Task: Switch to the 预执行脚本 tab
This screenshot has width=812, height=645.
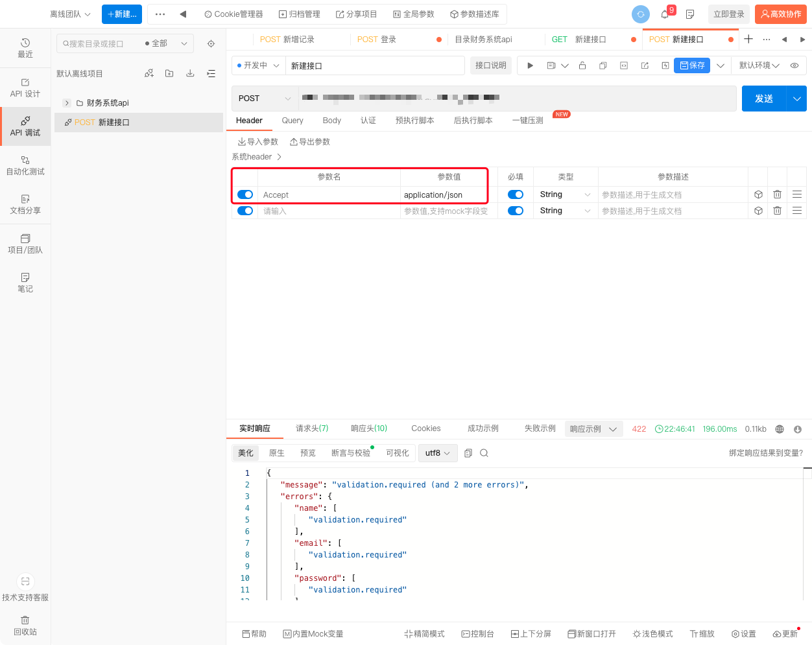Action: [415, 121]
